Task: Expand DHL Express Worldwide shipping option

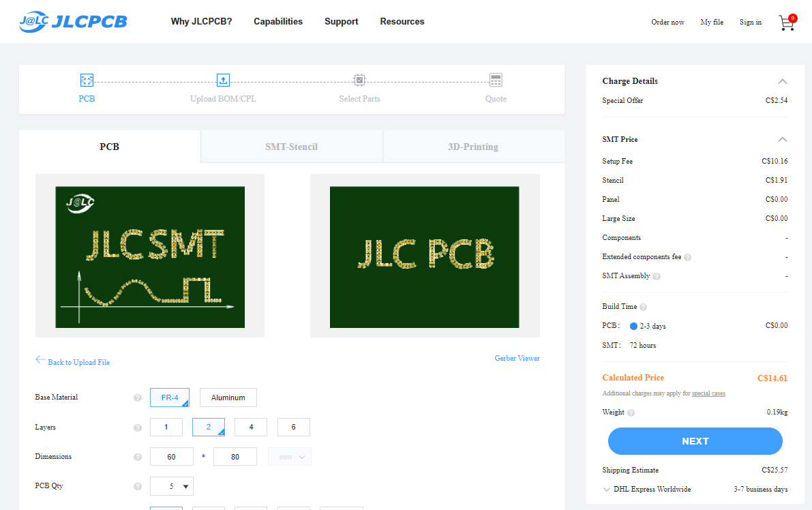Action: 606,490
